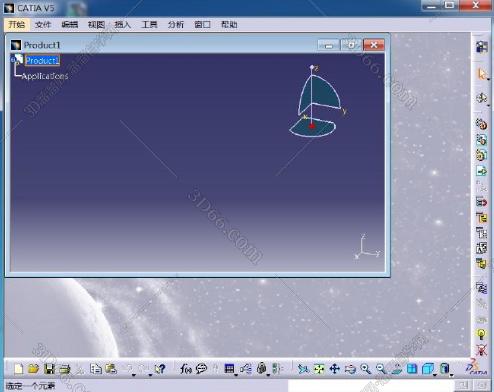Select Product1 in the specification tree
This screenshot has width=494, height=392.
42,60
